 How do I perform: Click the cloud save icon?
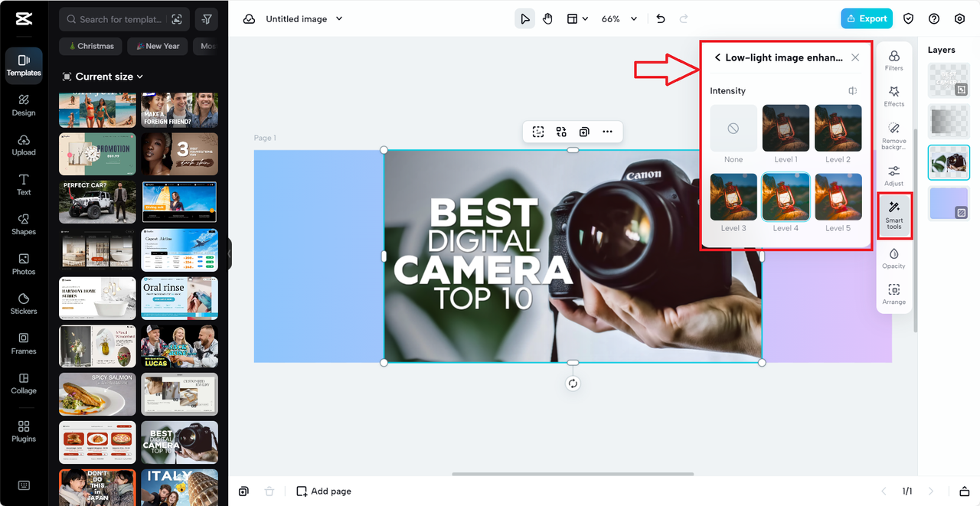[x=249, y=19]
